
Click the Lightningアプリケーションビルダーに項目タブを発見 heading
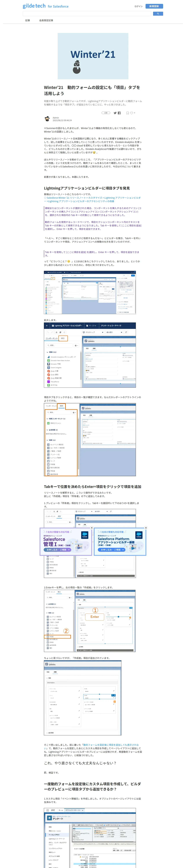pyautogui.click(x=87, y=188)
